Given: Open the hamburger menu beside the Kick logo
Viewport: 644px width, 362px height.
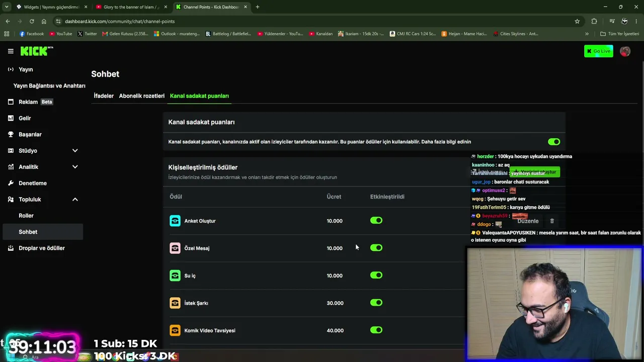Looking at the screenshot, I should 11,51.
